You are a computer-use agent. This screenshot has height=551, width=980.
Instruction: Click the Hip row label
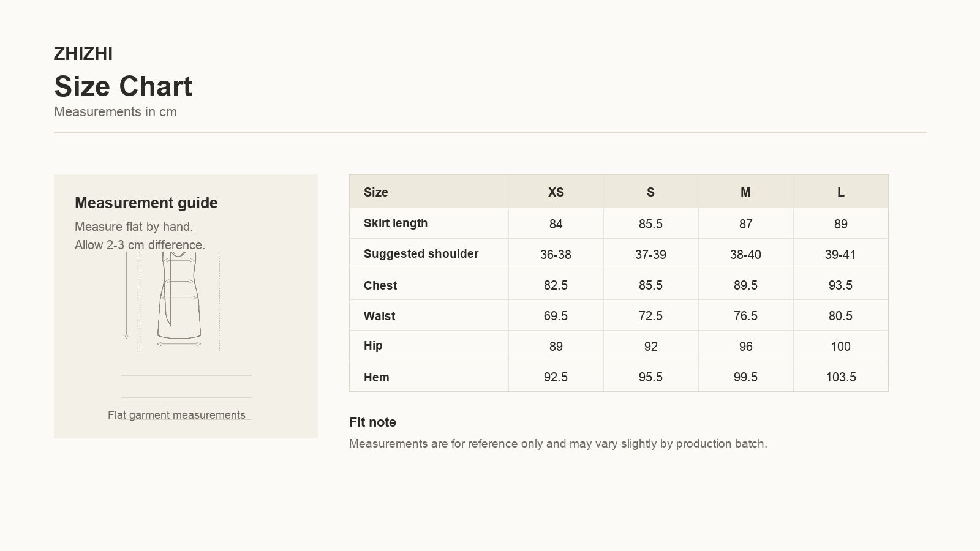coord(373,346)
